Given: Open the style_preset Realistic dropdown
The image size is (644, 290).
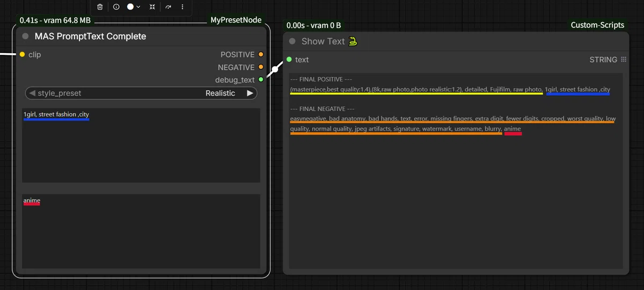Looking at the screenshot, I should point(141,93).
